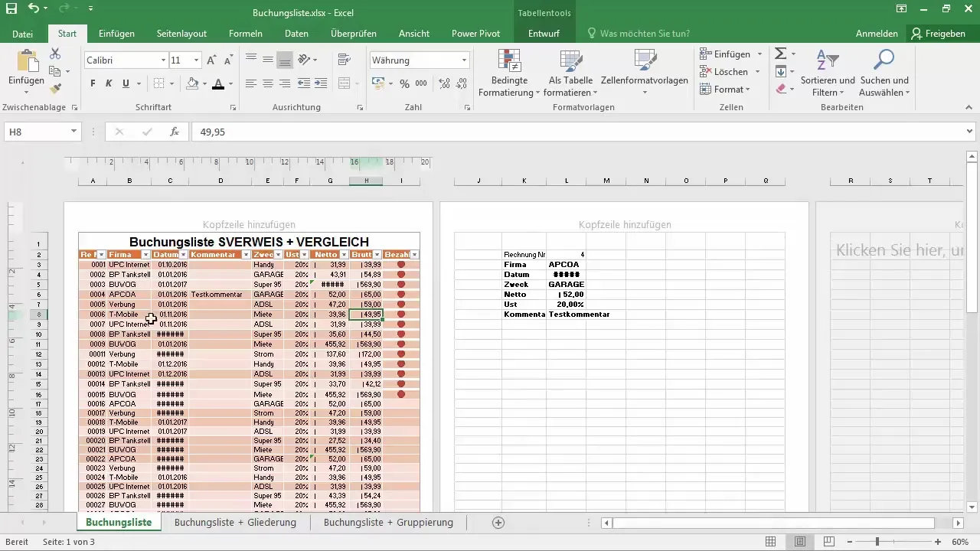
Task: Activate the format painter brush
Action: pos(56,89)
